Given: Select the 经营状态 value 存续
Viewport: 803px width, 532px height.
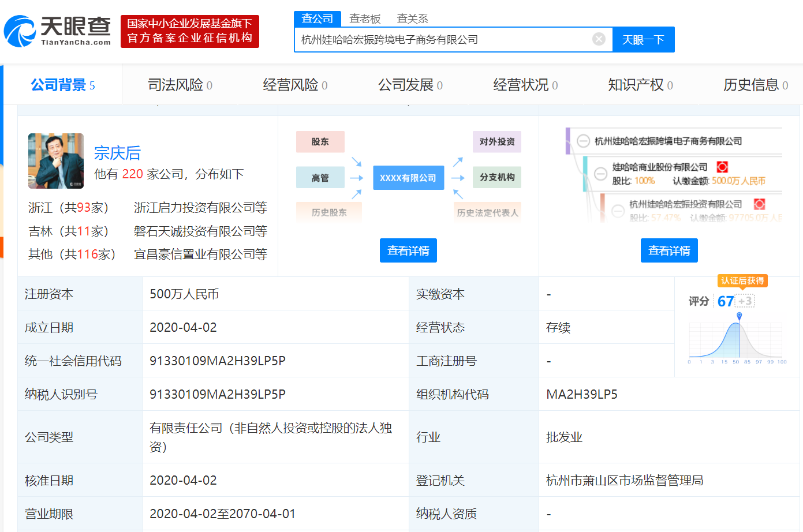Looking at the screenshot, I should tap(558, 328).
